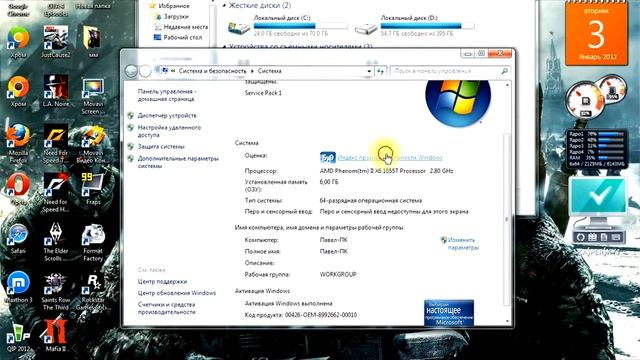Viewport: 640px width, 360px height.
Task: Open JustCause2 desktop shortcut
Action: tap(56, 41)
